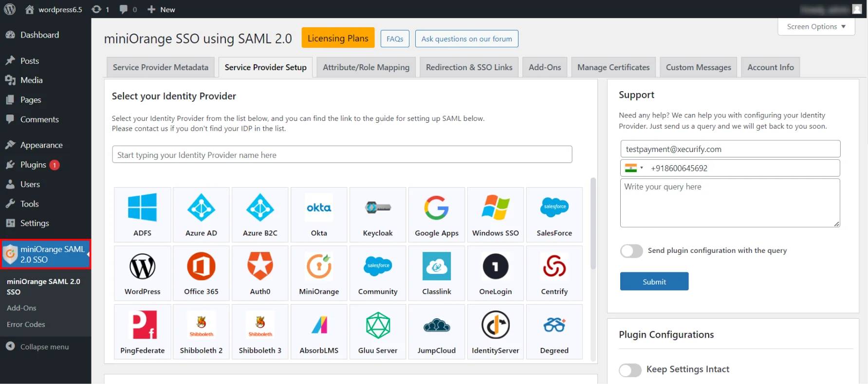Open Redirection & SSO Links tab
868x384 pixels.
pos(469,67)
